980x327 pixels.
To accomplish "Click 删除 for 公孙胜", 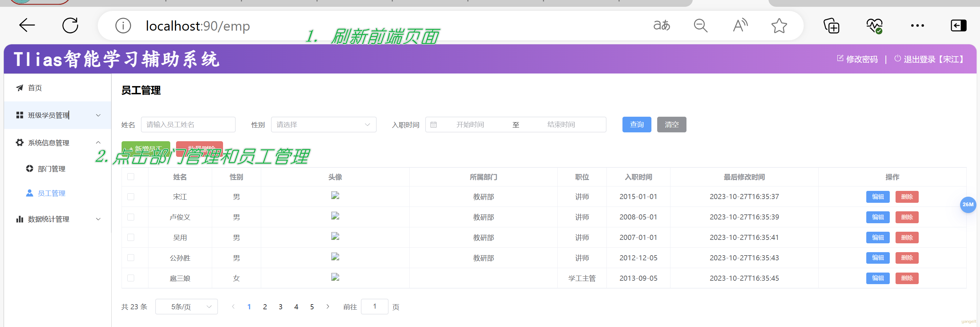I will click(907, 258).
